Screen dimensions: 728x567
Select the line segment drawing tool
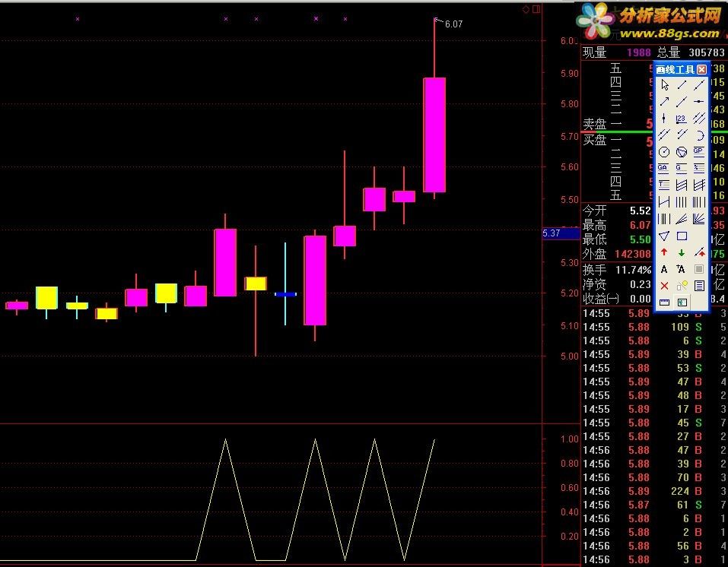point(682,85)
